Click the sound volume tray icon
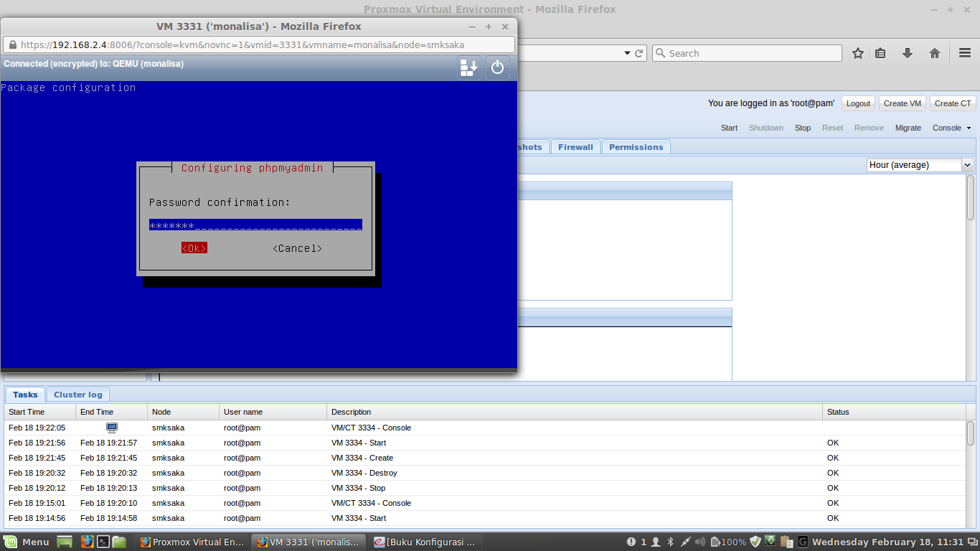Image resolution: width=980 pixels, height=551 pixels. coord(700,542)
